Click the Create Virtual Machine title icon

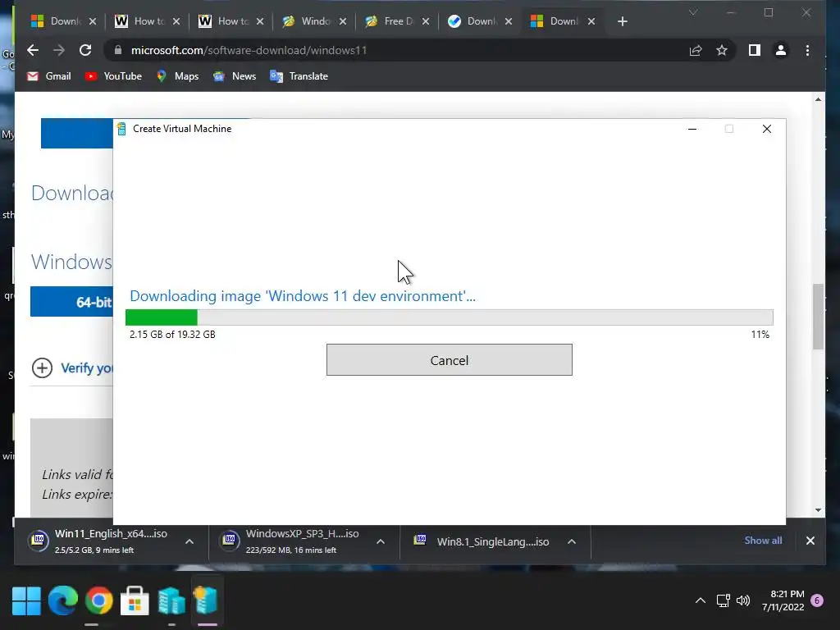coord(121,129)
